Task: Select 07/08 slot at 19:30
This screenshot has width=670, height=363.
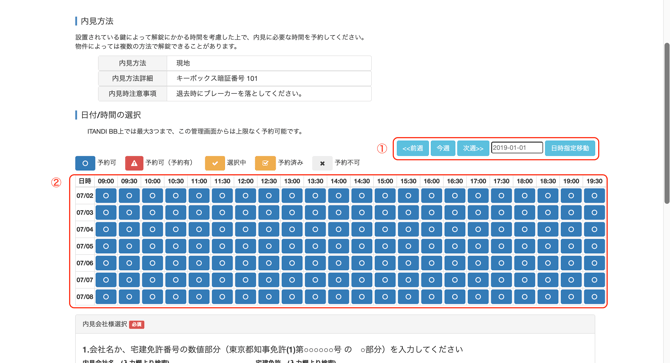Action: pyautogui.click(x=594, y=297)
